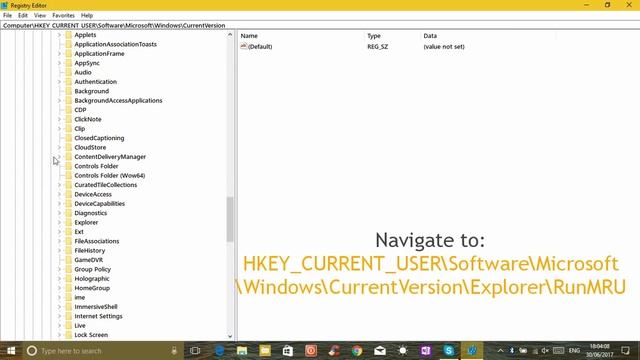Show hidden tray icons chevron
Viewport: 640px width, 360px height.
pyautogui.click(x=500, y=351)
